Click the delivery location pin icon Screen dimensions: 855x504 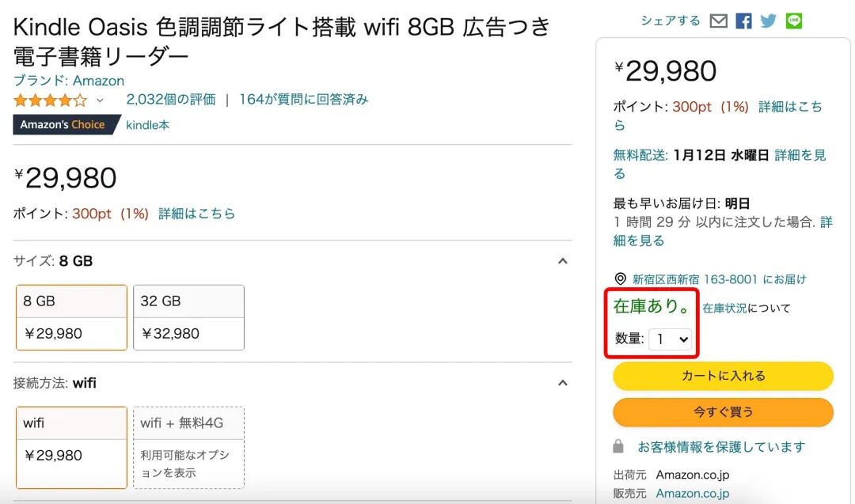point(620,279)
